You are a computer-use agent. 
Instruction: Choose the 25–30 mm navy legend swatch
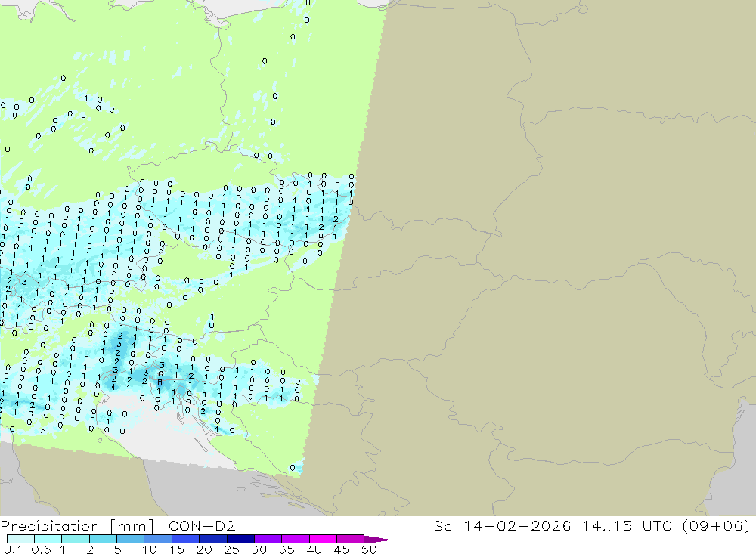pos(240,539)
